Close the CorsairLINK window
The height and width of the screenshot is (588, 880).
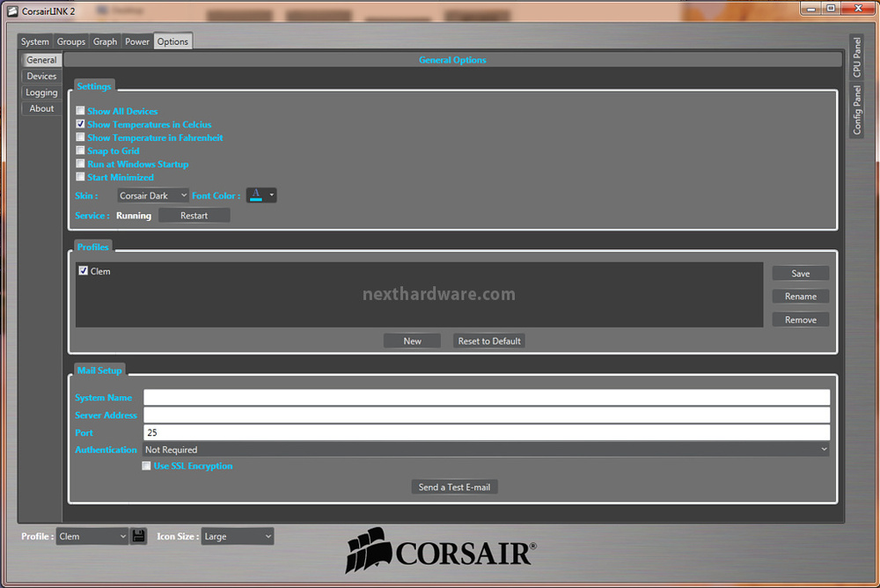[858, 9]
